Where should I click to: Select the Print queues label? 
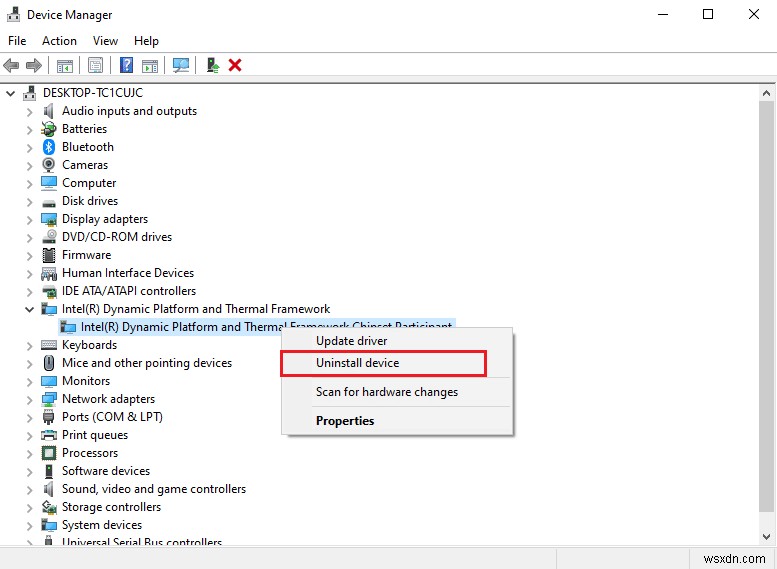pos(95,435)
